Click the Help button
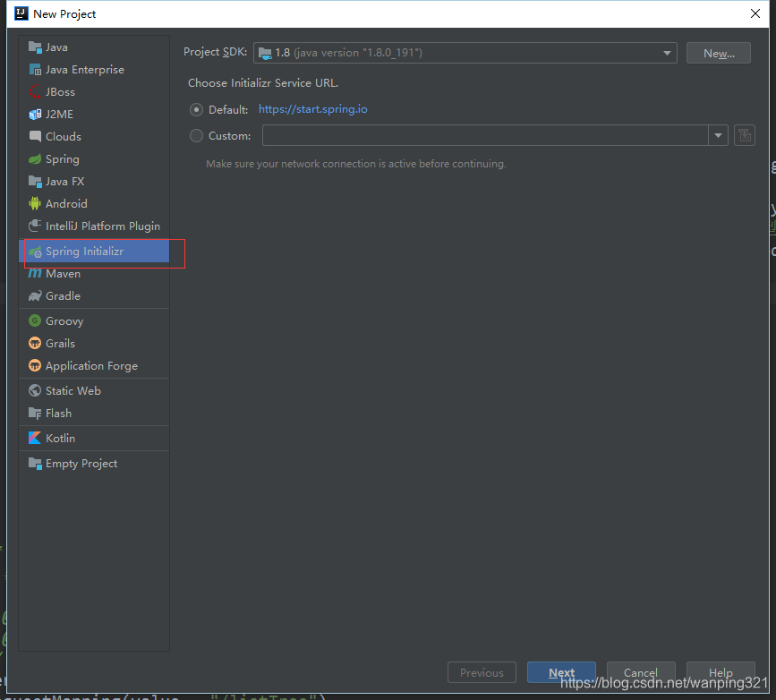776x700 pixels. point(721,673)
